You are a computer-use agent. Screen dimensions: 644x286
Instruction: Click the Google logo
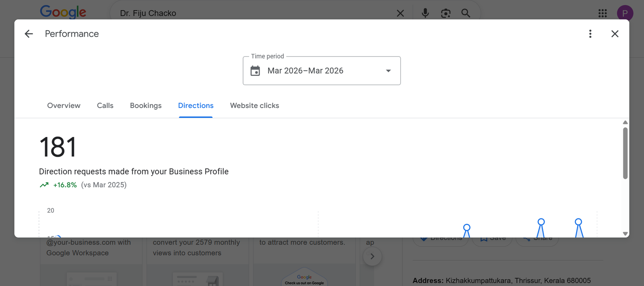tap(63, 12)
